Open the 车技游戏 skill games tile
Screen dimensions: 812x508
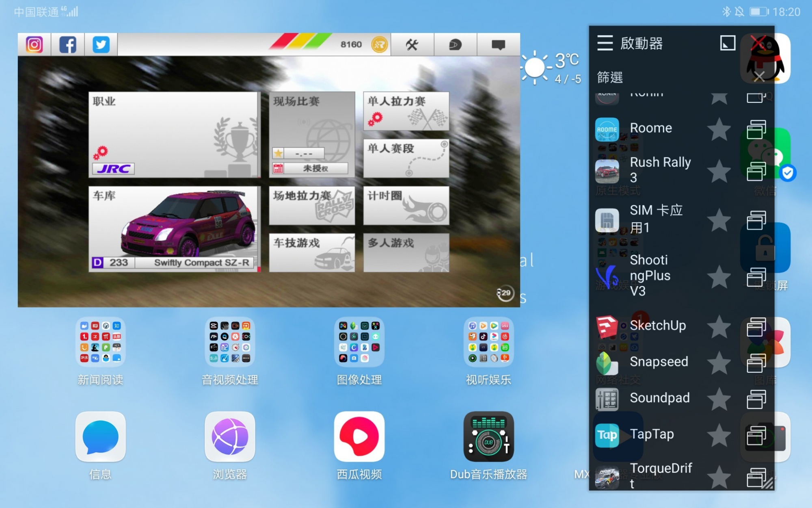click(x=312, y=252)
